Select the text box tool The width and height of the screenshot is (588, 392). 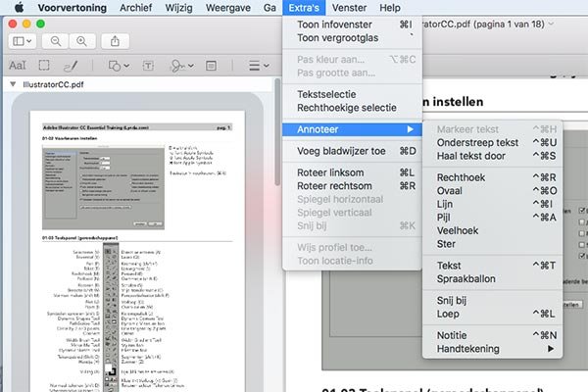(148, 66)
